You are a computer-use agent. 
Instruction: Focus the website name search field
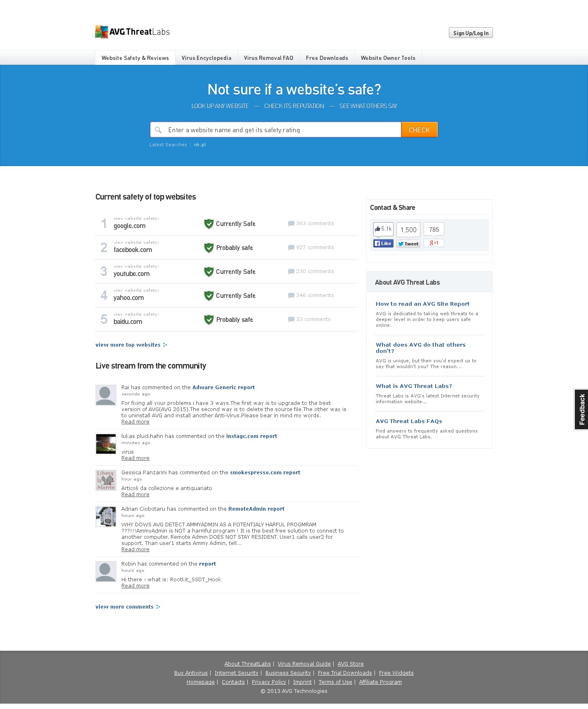pos(275,130)
